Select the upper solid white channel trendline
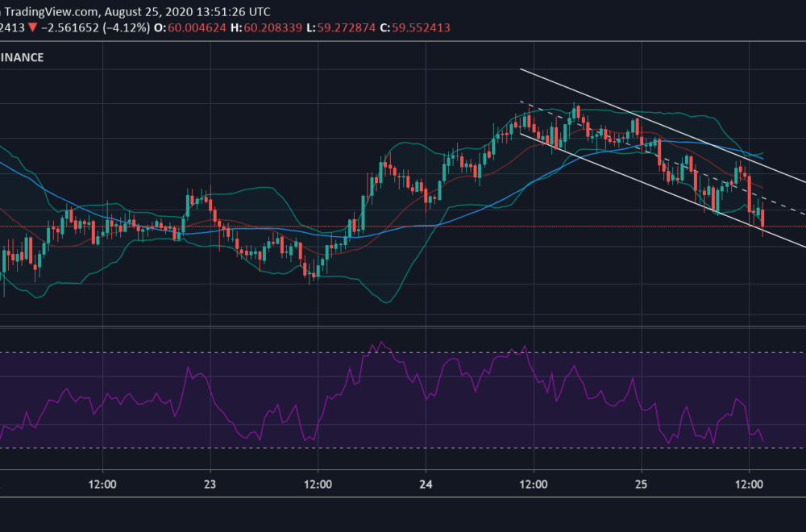This screenshot has height=532, width=806. point(663,126)
